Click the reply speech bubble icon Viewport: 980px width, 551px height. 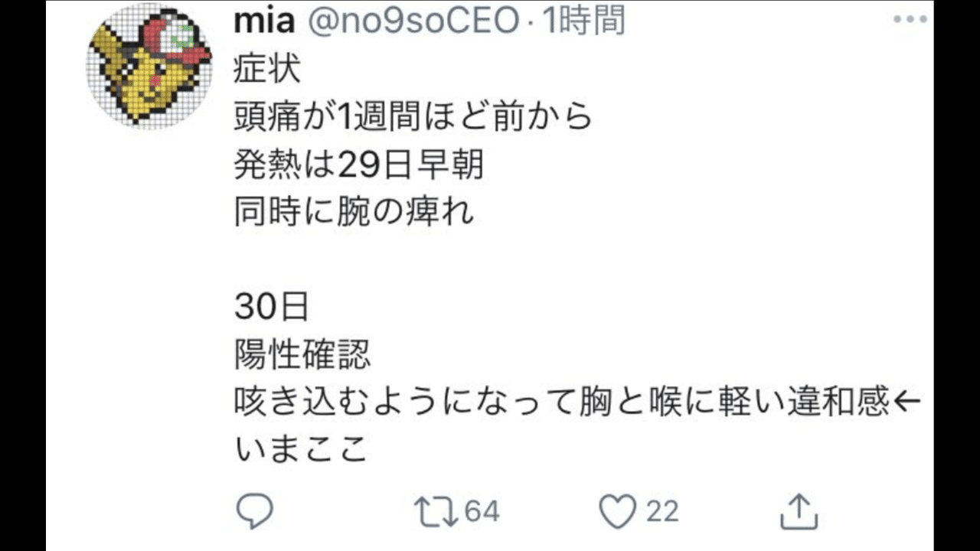254,510
